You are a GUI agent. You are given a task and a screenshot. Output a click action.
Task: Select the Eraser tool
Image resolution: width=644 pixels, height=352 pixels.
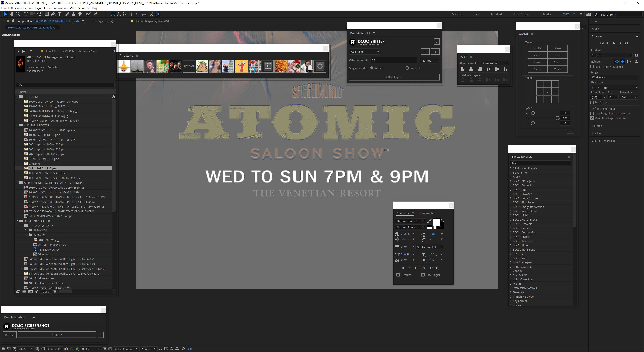pos(80,14)
